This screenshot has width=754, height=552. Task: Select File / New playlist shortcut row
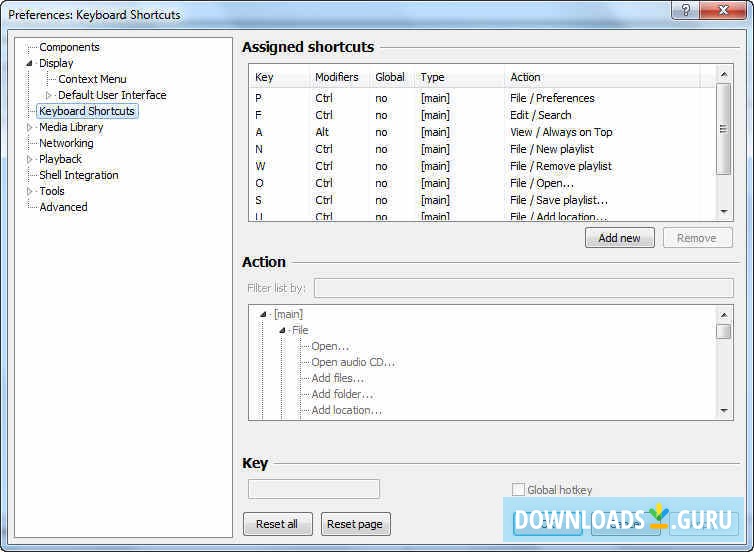coord(482,149)
